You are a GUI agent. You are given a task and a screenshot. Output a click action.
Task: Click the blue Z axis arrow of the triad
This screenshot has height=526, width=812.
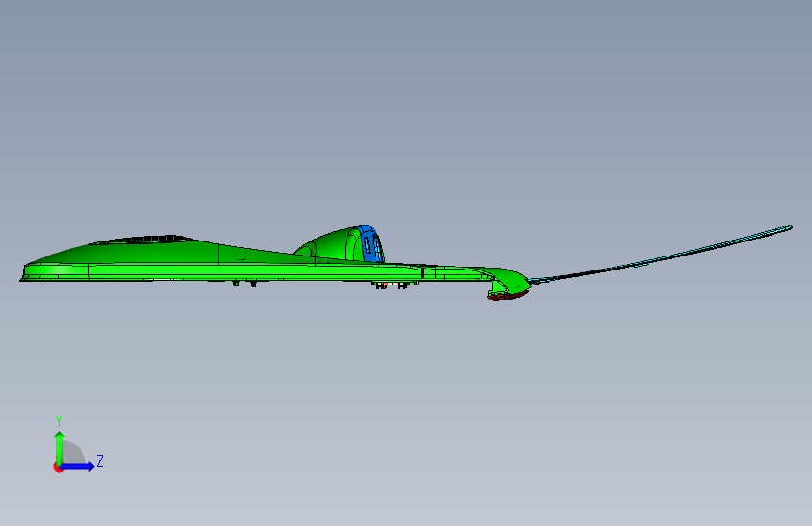click(78, 466)
